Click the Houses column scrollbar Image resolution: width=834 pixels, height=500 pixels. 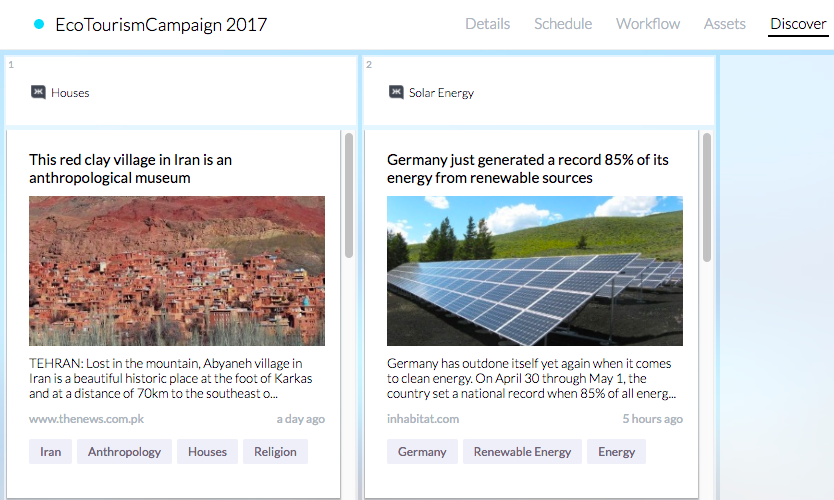point(349,196)
